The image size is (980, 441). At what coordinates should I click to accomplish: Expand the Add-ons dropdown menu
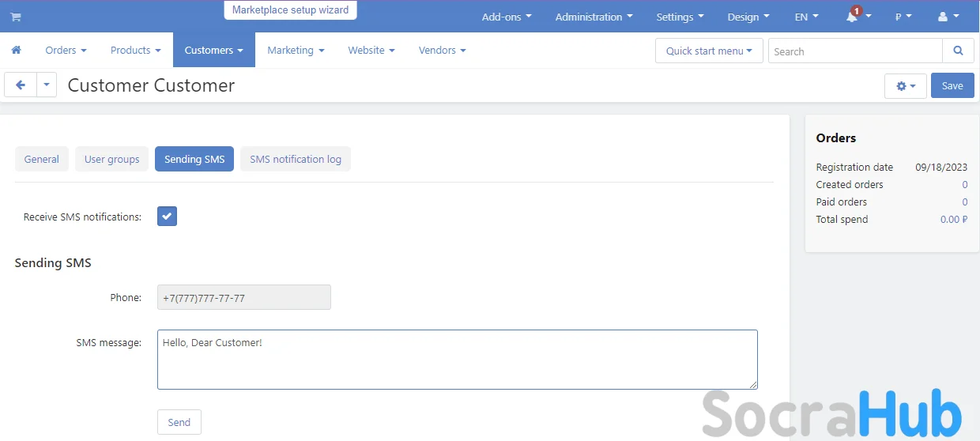pos(506,17)
